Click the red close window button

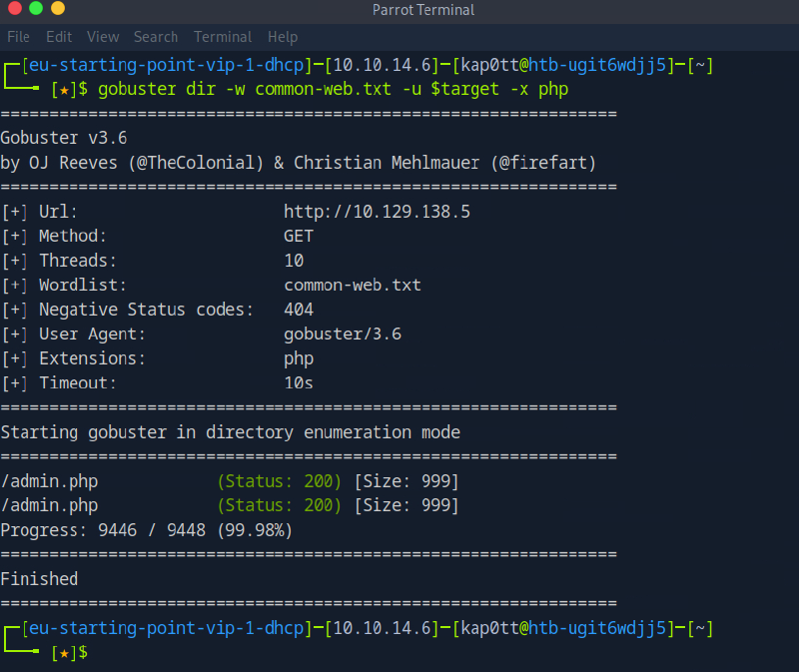[13, 10]
